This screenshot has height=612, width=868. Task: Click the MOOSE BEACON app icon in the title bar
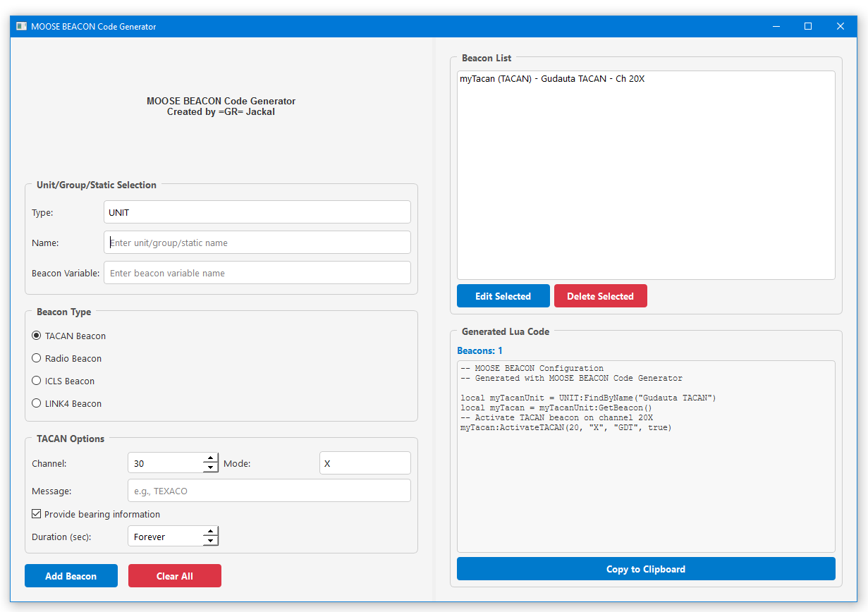coord(20,26)
